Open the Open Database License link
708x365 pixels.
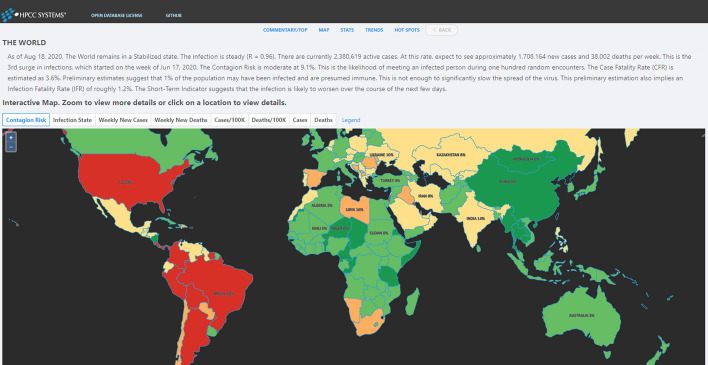pyautogui.click(x=116, y=15)
